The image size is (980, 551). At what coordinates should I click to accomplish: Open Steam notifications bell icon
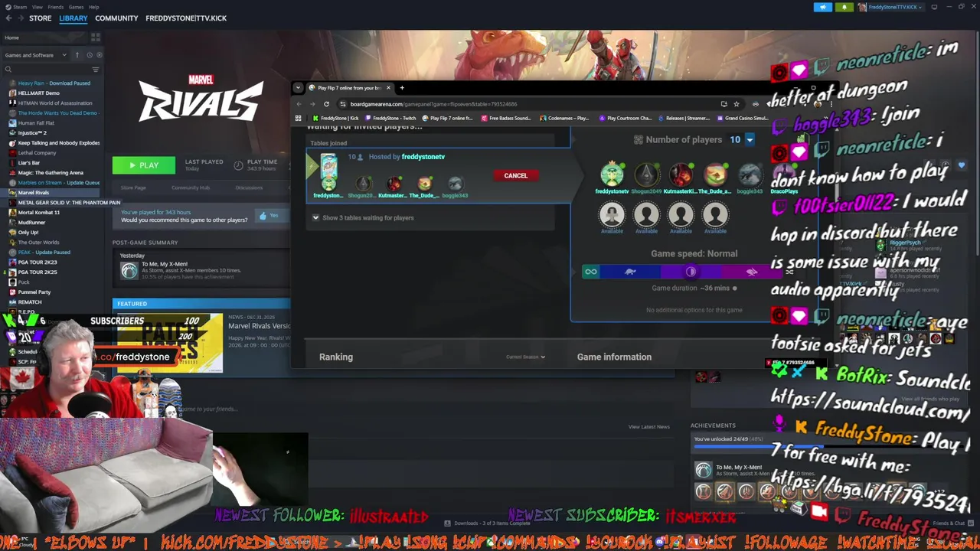coord(844,8)
